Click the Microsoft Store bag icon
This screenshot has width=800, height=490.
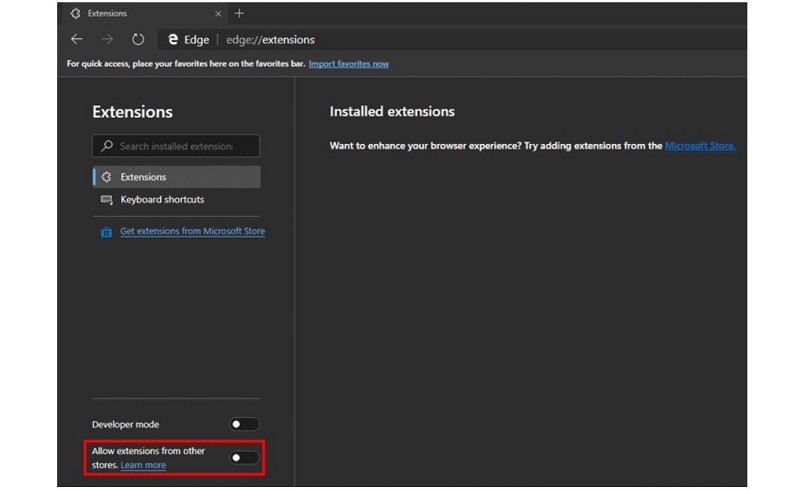(x=106, y=232)
